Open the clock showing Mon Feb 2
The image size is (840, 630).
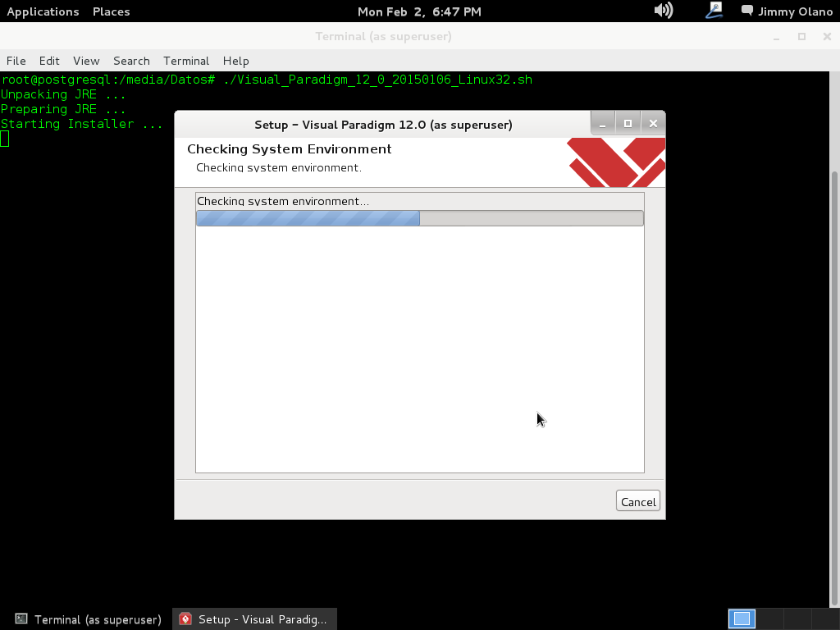(419, 11)
